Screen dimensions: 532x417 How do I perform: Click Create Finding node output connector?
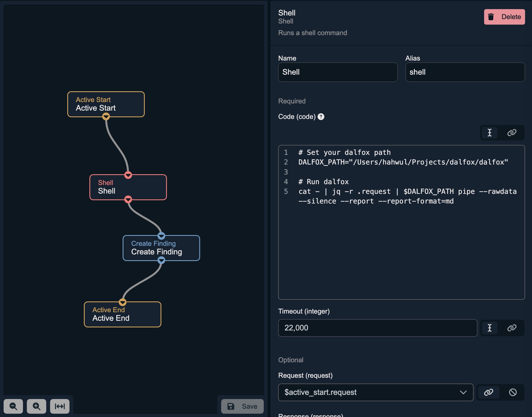click(x=161, y=260)
